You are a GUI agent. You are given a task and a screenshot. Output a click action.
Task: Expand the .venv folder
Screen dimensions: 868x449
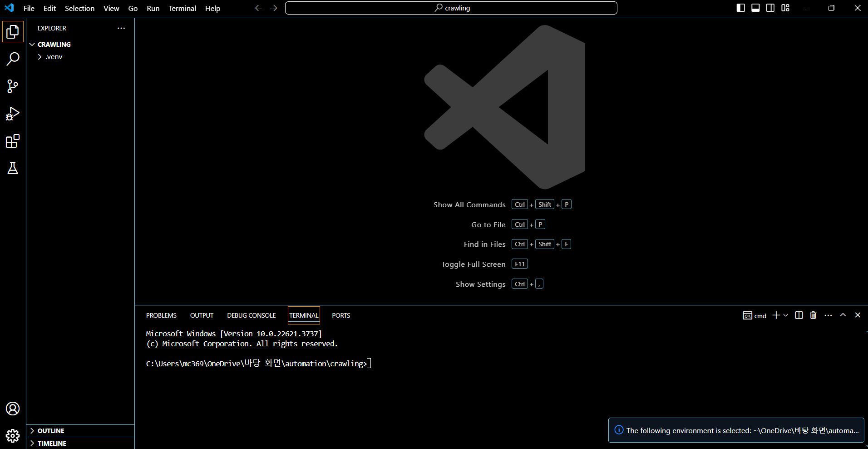[x=80, y=57]
